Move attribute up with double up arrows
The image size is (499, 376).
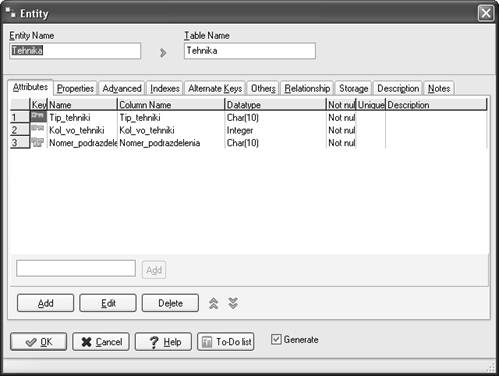click(x=213, y=303)
